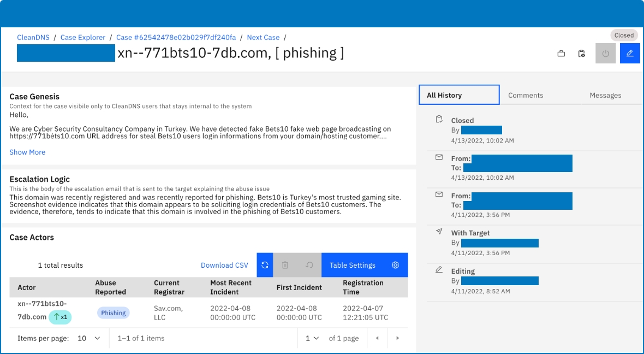
Task: Open CleanDNS breadcrumb link
Action: [x=33, y=37]
